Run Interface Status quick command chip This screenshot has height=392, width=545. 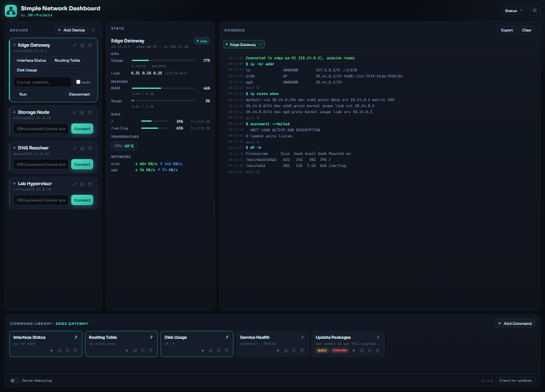pos(31,60)
